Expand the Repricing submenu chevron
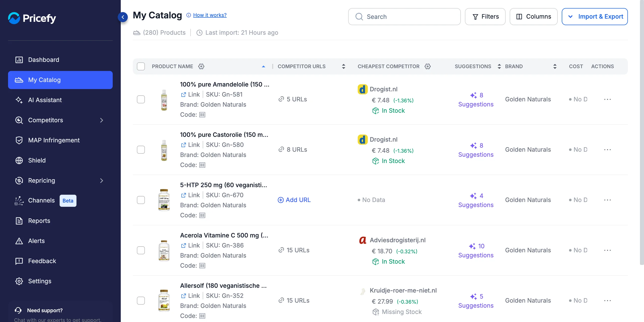The height and width of the screenshot is (322, 644). click(102, 181)
